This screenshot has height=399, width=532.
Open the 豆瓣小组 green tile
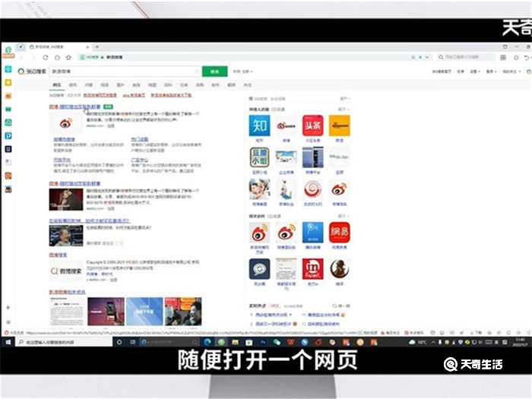click(x=260, y=157)
